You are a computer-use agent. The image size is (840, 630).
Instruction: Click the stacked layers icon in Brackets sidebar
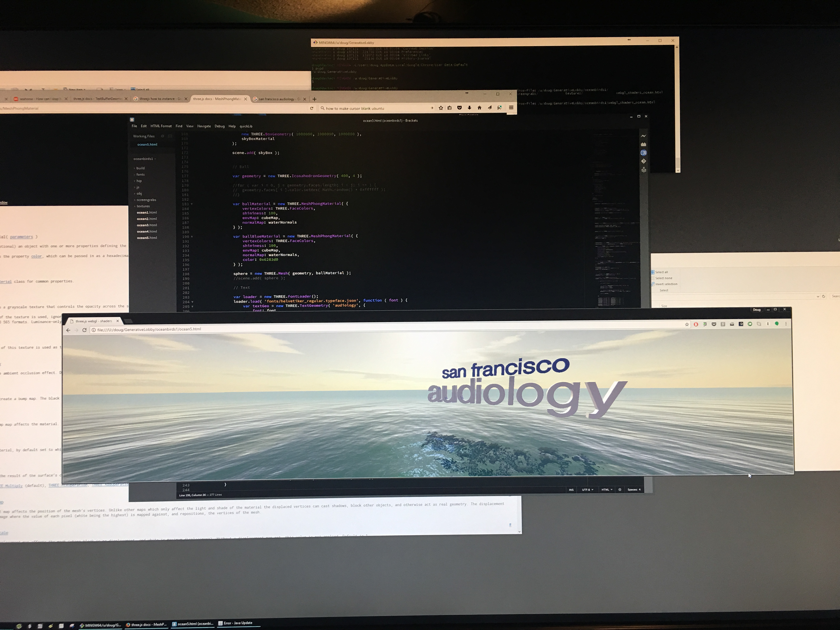click(x=644, y=170)
